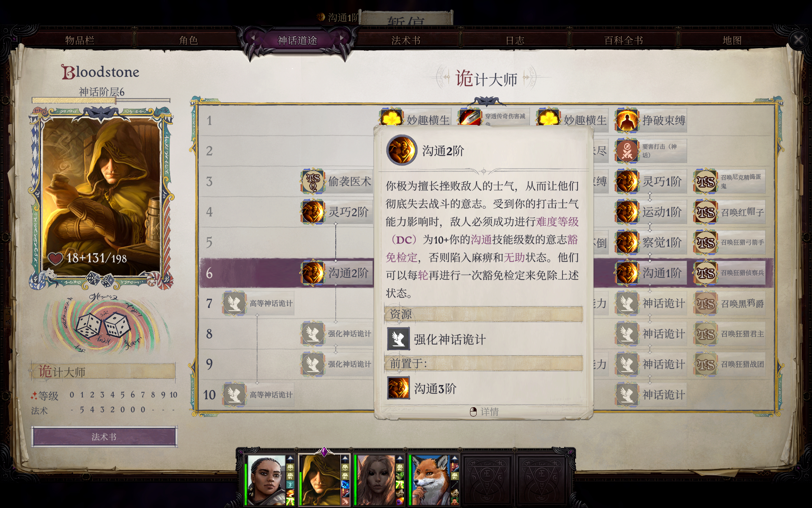This screenshot has width=812, height=508.
Task: Switch to the 物品栏 tab
Action: point(80,40)
